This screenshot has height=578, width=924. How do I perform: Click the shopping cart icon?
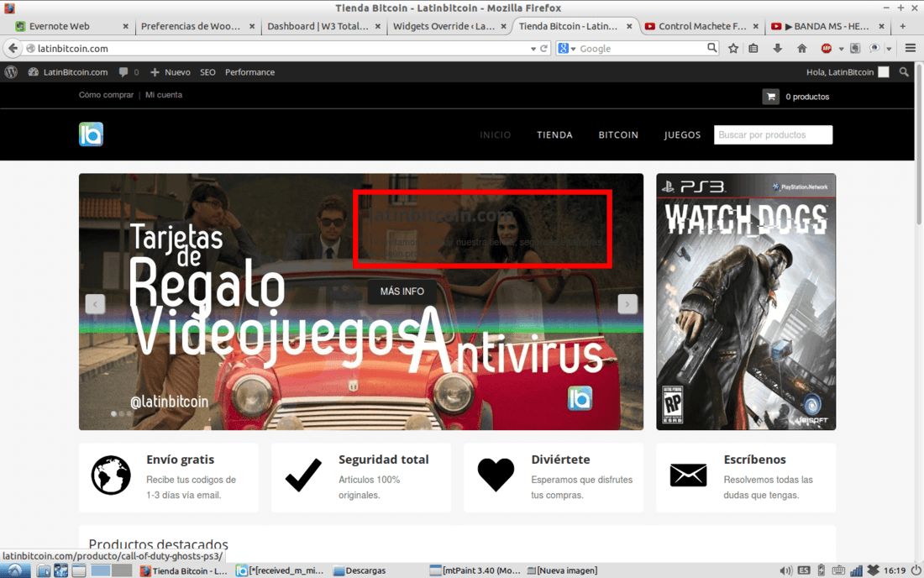(x=771, y=97)
